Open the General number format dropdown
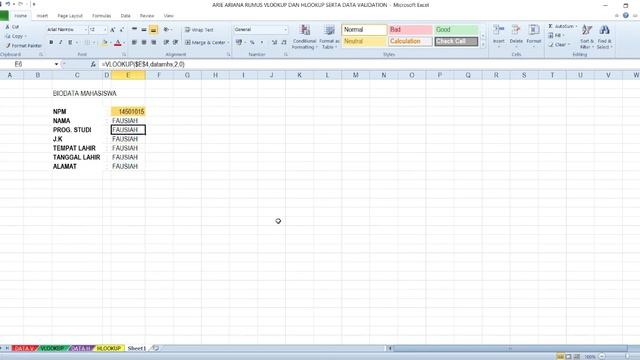640x360 pixels. [x=285, y=30]
